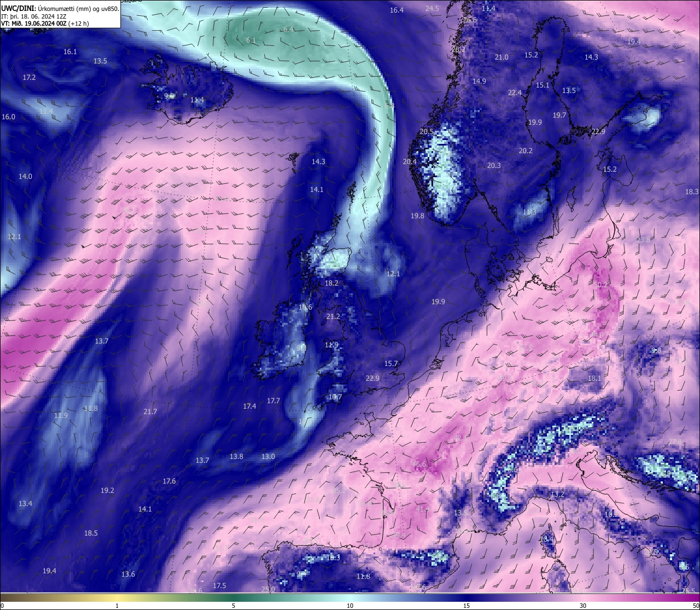
Task: Select the 21.7 map value
Action: [x=150, y=412]
